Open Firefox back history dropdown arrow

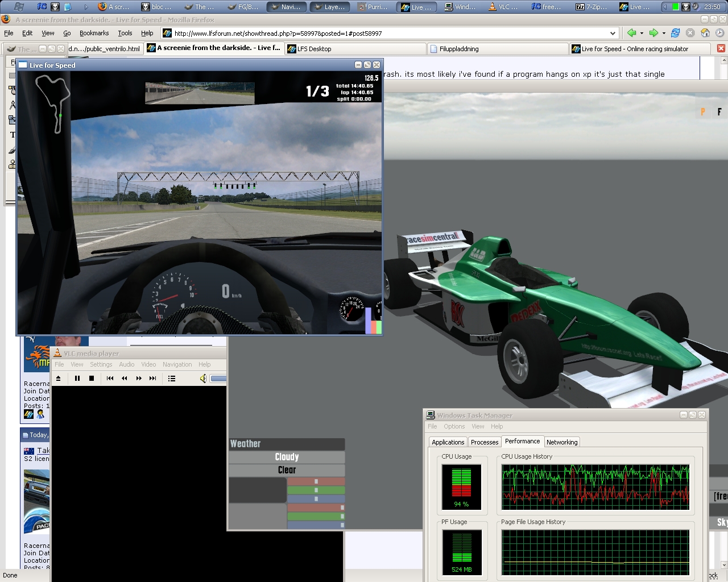[642, 34]
